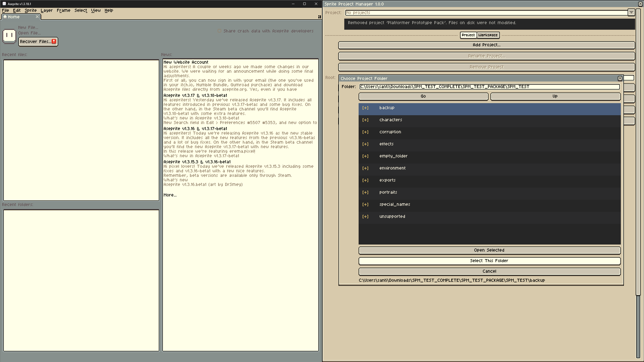Switch to the Project tab
This screenshot has width=644, height=362.
tap(468, 35)
